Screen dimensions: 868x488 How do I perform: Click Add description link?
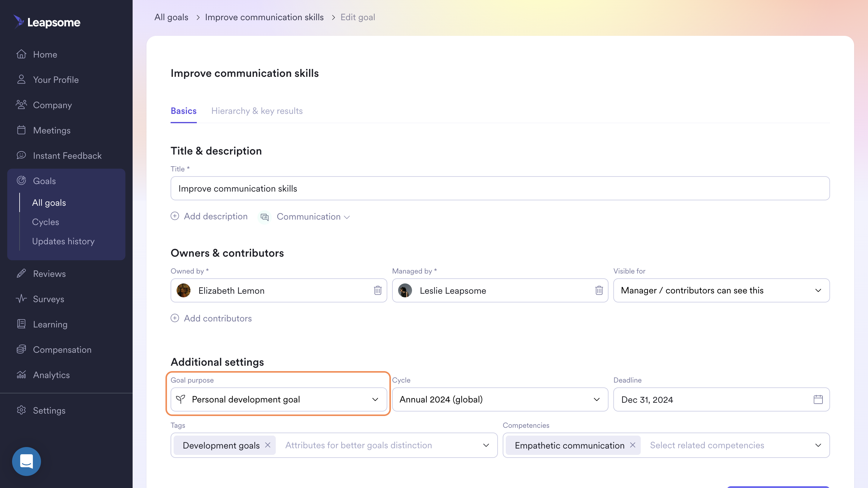pyautogui.click(x=216, y=216)
